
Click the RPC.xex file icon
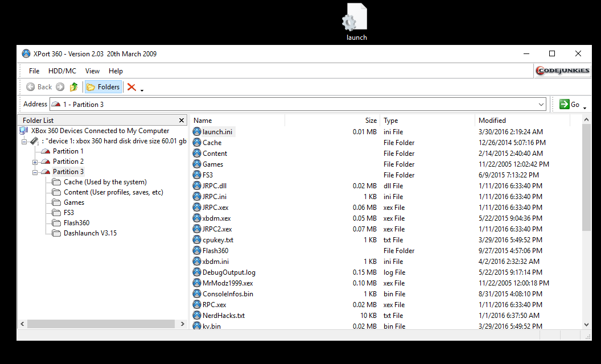(x=196, y=304)
